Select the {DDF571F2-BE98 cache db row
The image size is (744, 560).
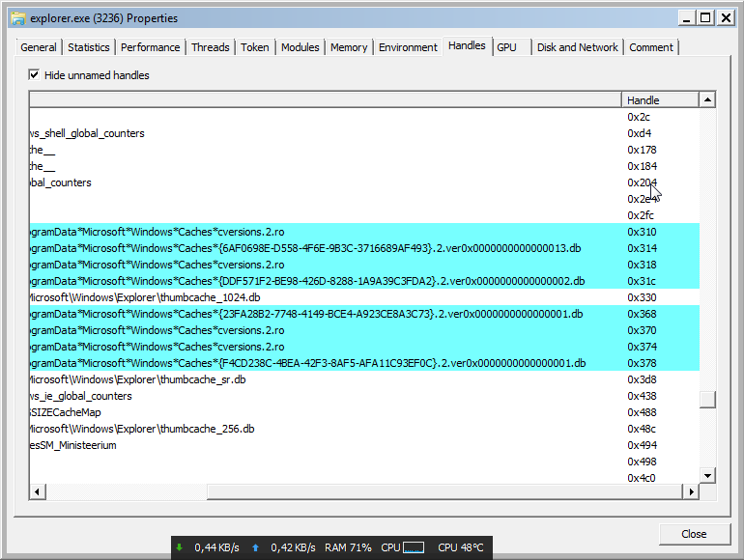pyautogui.click(x=364, y=281)
